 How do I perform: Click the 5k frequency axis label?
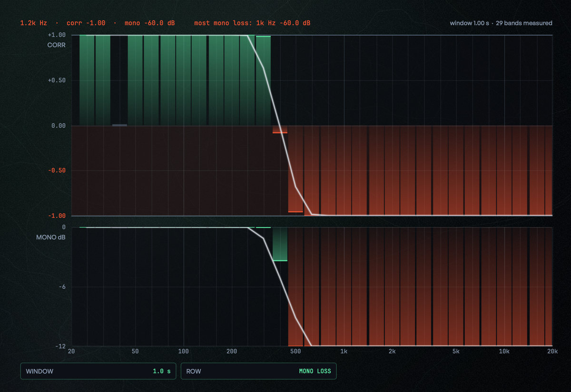[x=456, y=352]
